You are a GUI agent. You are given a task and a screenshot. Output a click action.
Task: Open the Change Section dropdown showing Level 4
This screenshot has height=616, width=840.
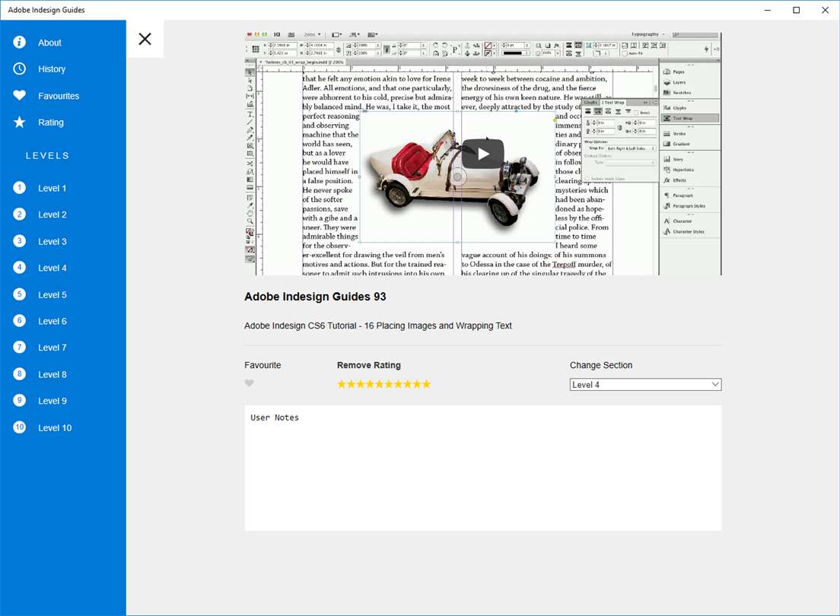tap(645, 385)
